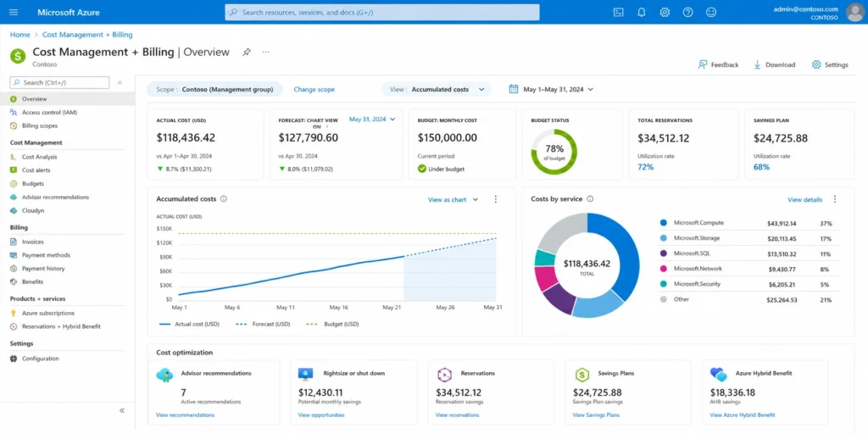Image resolution: width=868 pixels, height=434 pixels.
Task: Click View Savings Plans link
Action: [596, 415]
